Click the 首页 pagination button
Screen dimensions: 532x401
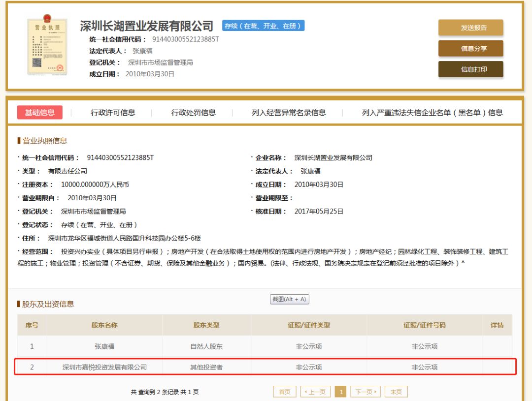point(284,392)
